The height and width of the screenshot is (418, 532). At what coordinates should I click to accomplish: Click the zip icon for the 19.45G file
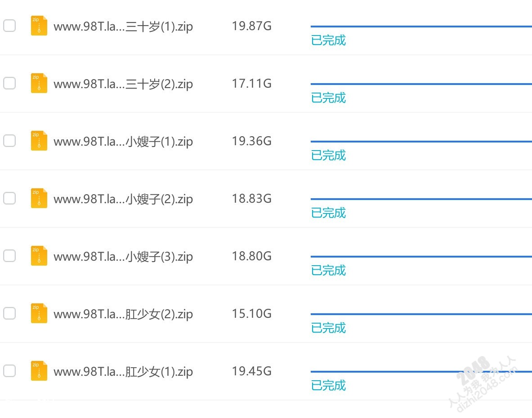[x=39, y=370]
